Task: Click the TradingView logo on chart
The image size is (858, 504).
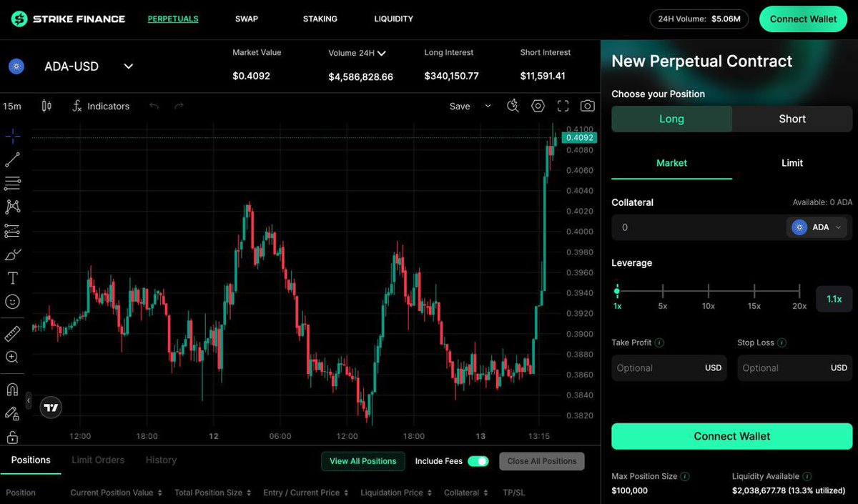Action: pos(51,407)
